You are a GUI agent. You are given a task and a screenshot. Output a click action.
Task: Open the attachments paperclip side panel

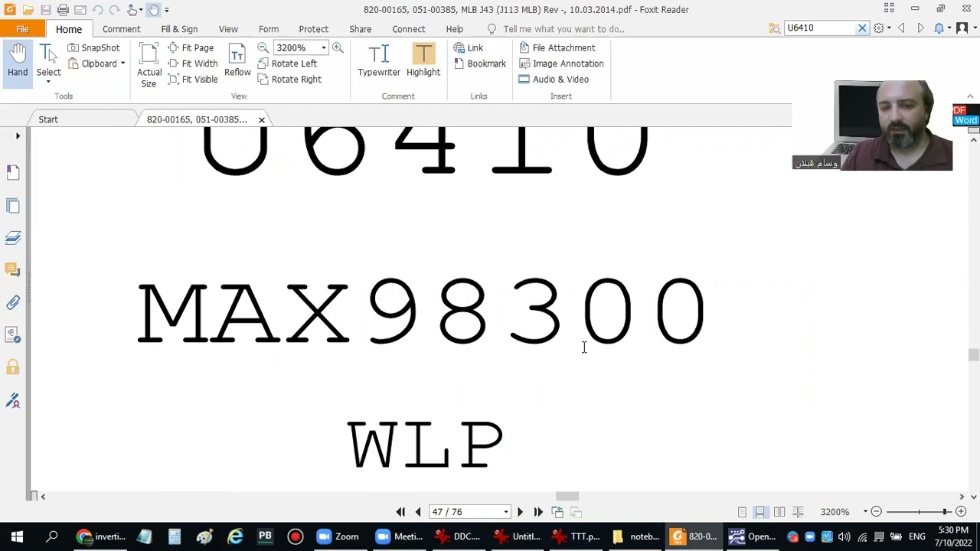click(13, 303)
